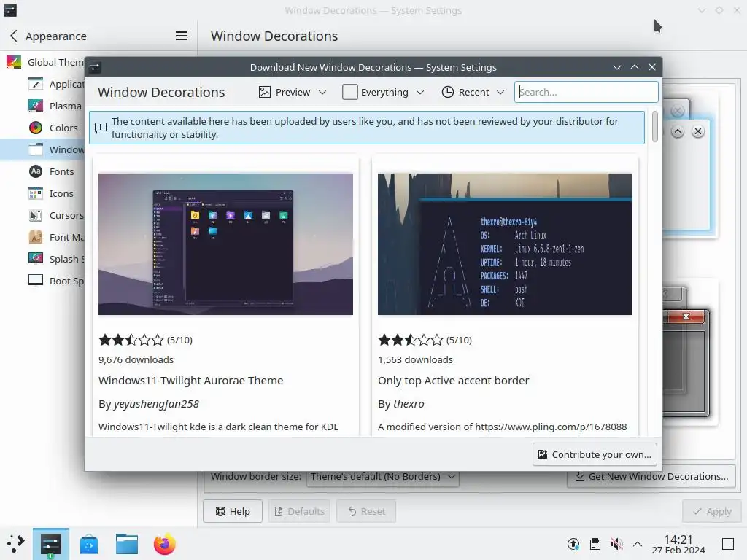Select the Font Management sidebar icon
The image size is (747, 560).
(x=36, y=237)
